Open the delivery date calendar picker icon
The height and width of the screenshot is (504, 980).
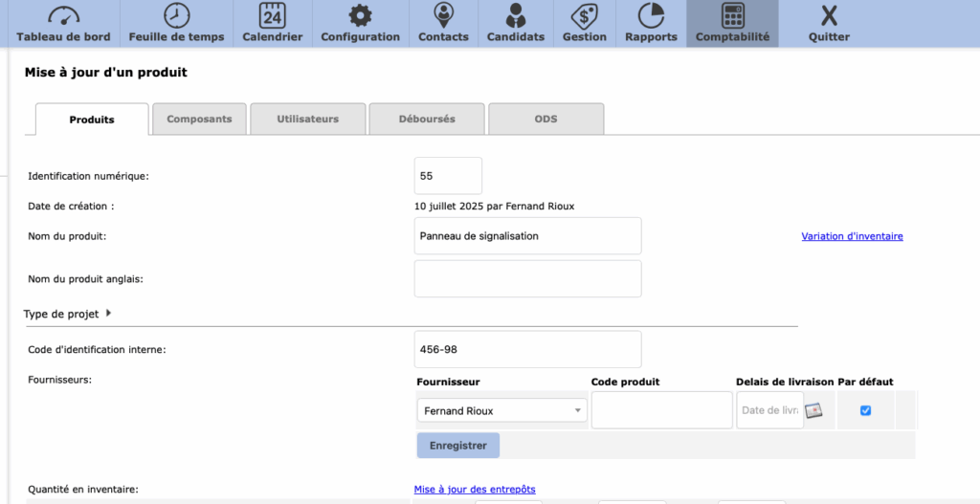[x=813, y=410]
